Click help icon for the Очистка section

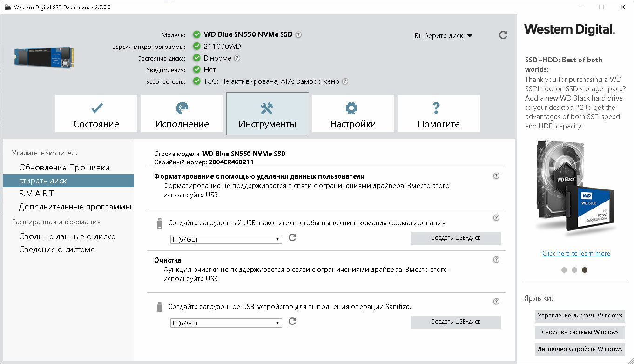496,260
